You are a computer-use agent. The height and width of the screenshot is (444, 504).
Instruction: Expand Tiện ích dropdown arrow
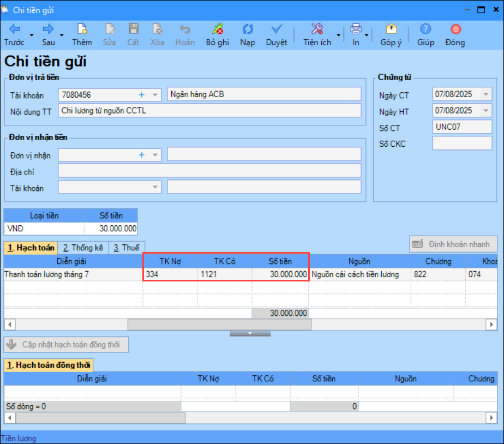click(339, 35)
